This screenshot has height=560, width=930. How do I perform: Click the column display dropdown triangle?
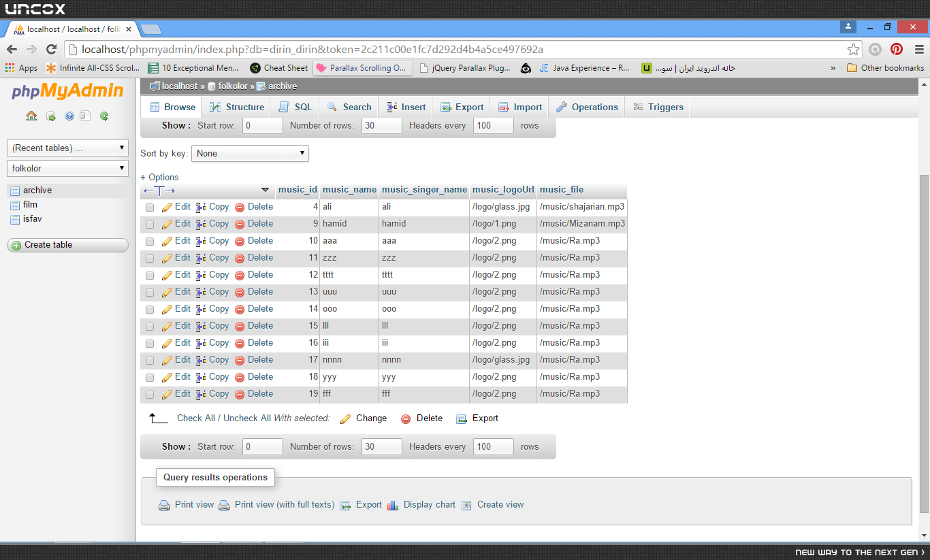tap(265, 190)
